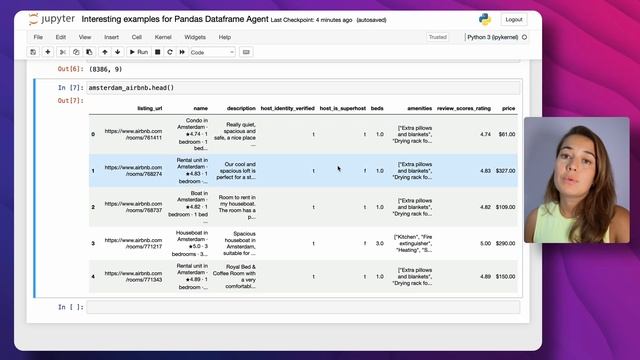This screenshot has width=640, height=360.
Task: Cut selected cells with scissors icon
Action: (x=63, y=52)
